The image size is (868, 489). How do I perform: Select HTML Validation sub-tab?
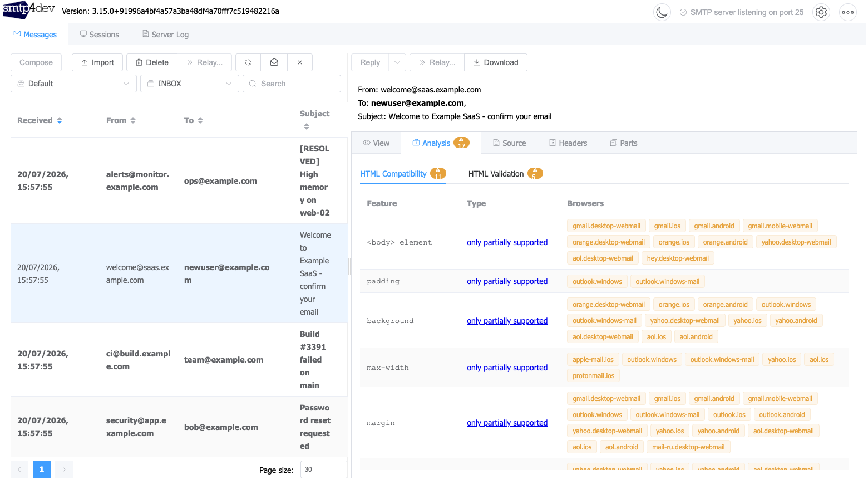pos(505,174)
